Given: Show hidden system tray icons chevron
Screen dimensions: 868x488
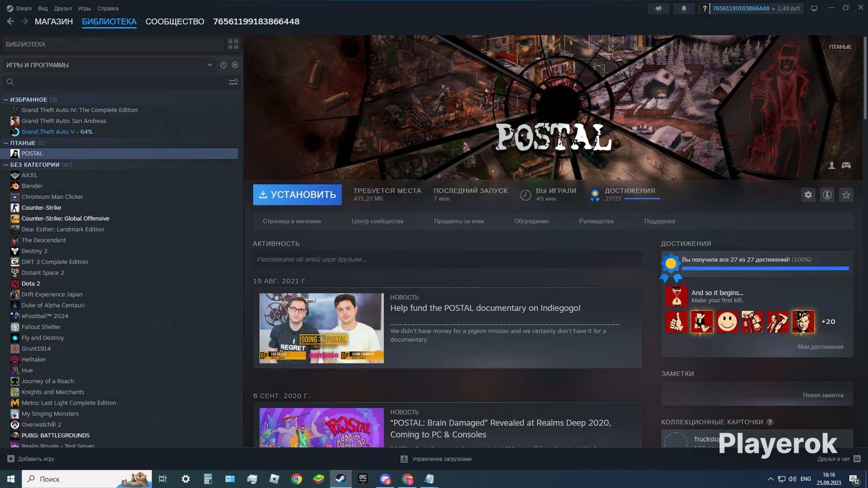Looking at the screenshot, I should tap(770, 479).
